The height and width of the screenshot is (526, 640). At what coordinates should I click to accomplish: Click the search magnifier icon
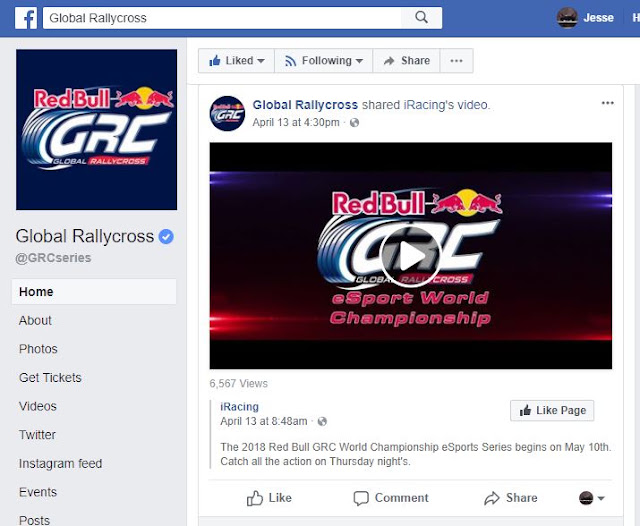pos(421,18)
